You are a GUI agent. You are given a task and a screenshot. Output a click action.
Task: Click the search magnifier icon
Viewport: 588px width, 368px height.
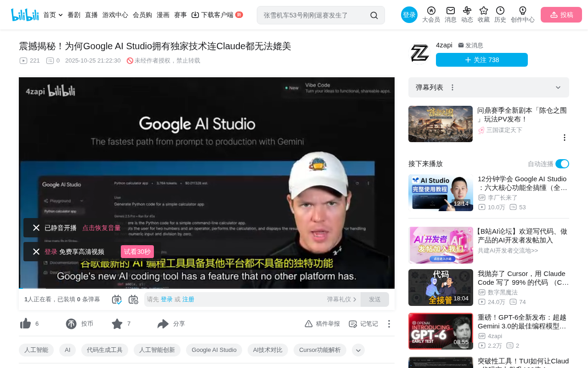(374, 15)
